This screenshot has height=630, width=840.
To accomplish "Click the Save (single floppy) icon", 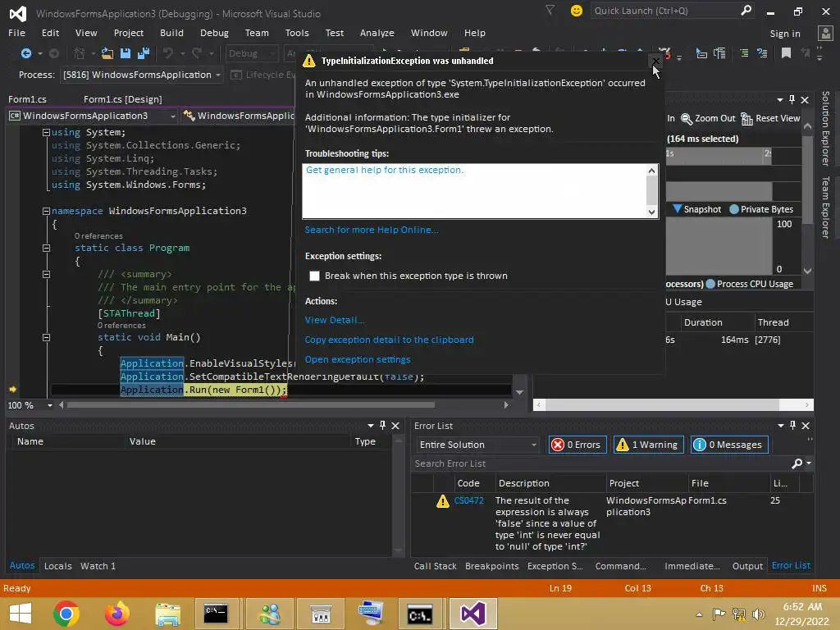I will [x=126, y=53].
